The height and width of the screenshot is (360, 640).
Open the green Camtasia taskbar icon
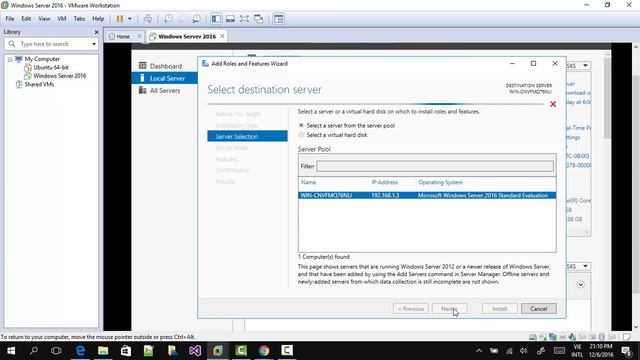coord(241,351)
